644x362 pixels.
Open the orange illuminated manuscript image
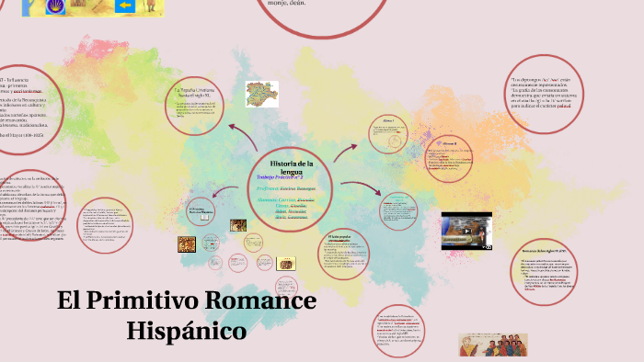pyautogui.click(x=187, y=244)
